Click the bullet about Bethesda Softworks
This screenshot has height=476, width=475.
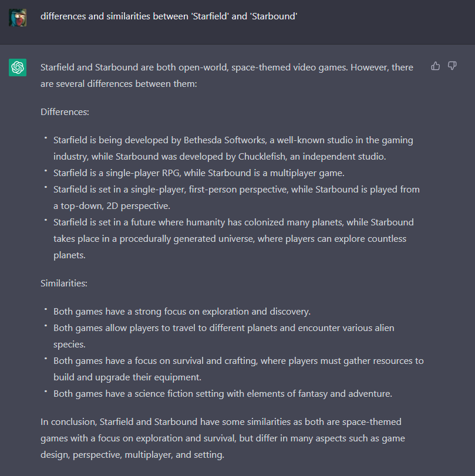(x=233, y=148)
